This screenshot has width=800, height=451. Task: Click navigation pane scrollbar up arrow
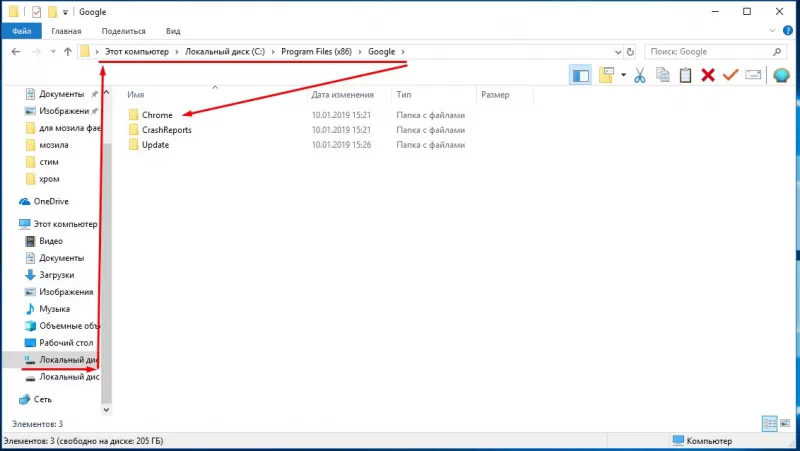click(x=106, y=93)
